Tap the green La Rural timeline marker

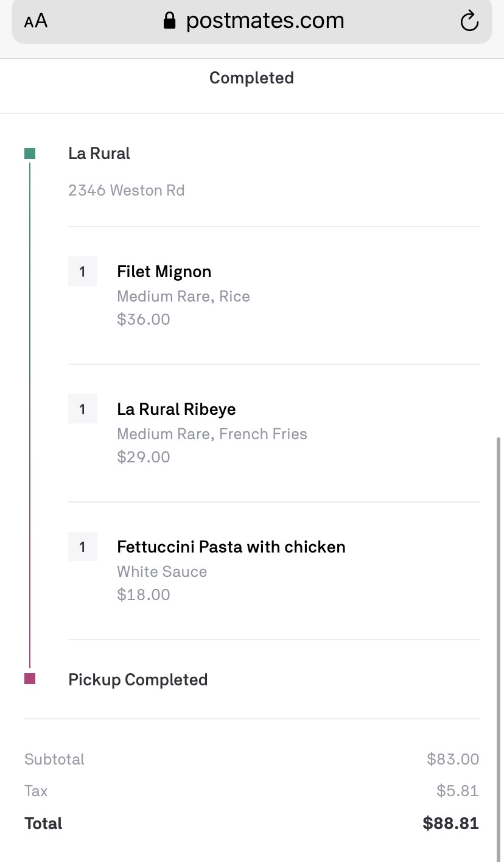(x=30, y=154)
